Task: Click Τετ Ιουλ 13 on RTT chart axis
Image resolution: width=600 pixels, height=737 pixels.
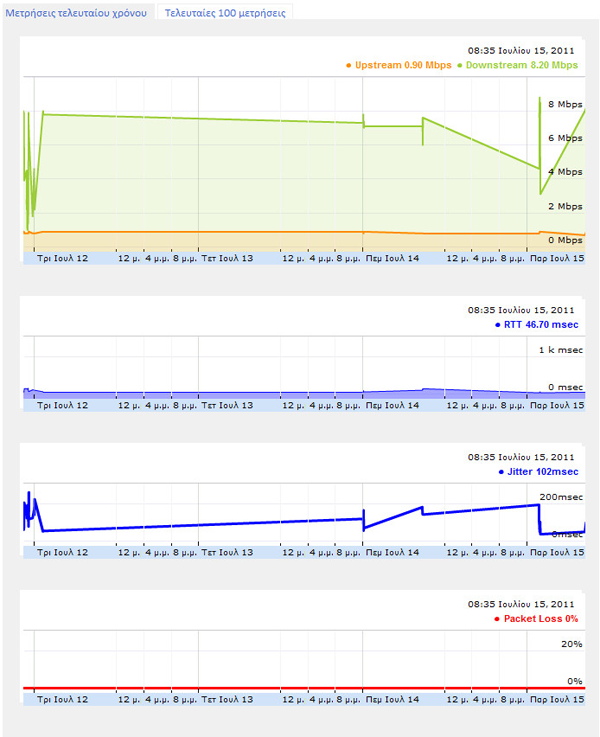Action: pos(227,405)
